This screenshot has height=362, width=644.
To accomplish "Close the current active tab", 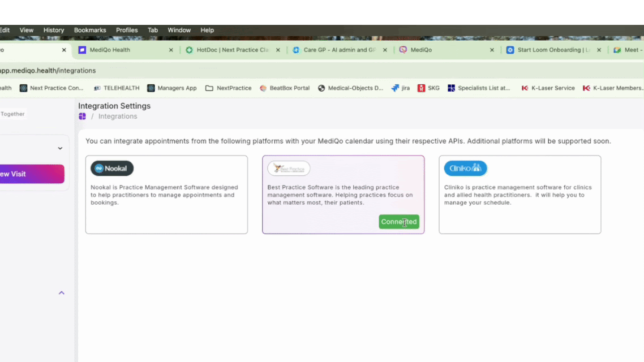I will point(63,50).
